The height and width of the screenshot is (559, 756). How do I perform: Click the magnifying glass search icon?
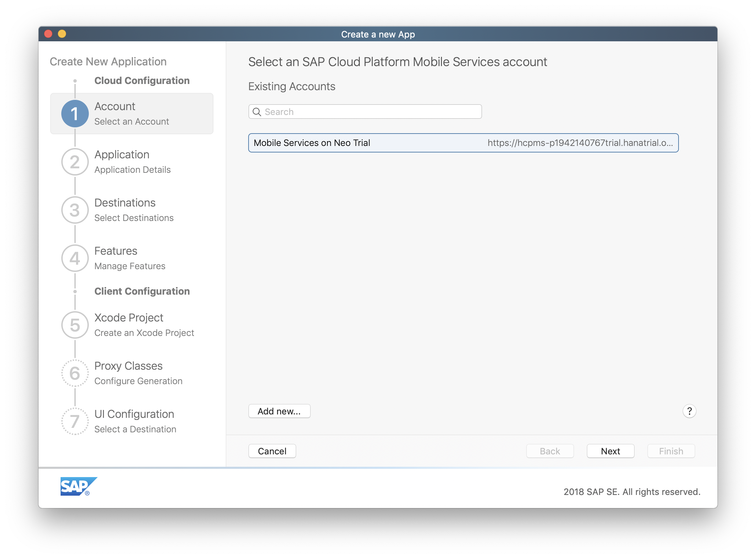(x=257, y=112)
